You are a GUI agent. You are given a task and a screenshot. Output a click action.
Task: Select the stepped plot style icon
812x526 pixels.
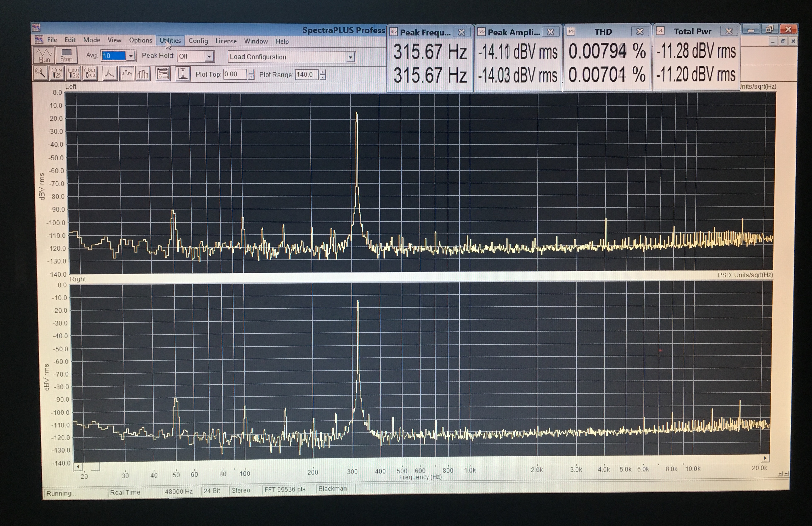[x=126, y=74]
